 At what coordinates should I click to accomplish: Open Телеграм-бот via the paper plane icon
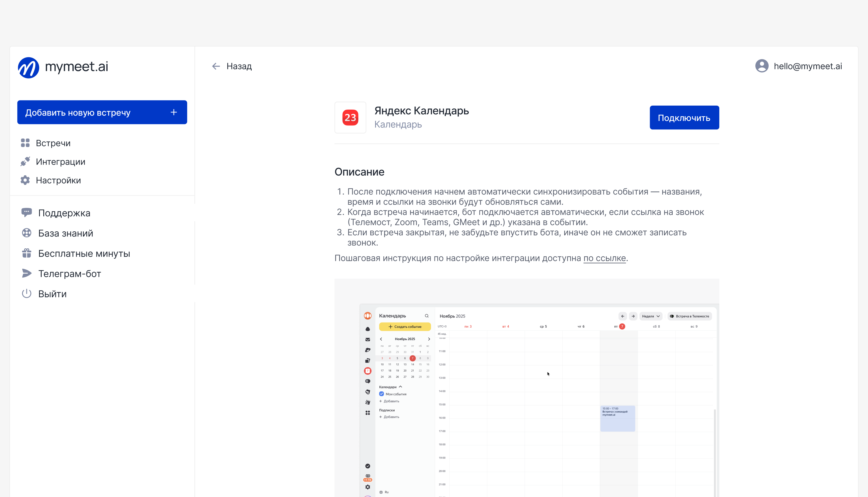[27, 273]
